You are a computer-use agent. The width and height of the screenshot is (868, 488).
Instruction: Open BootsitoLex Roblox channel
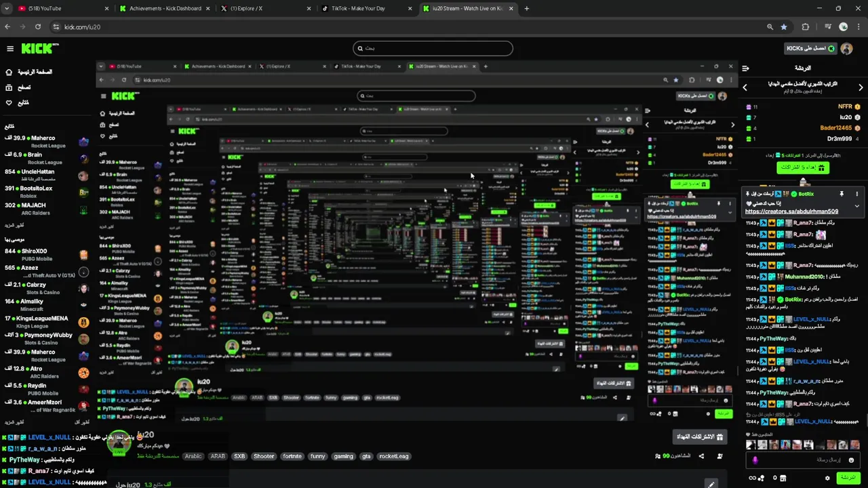[x=46, y=192]
